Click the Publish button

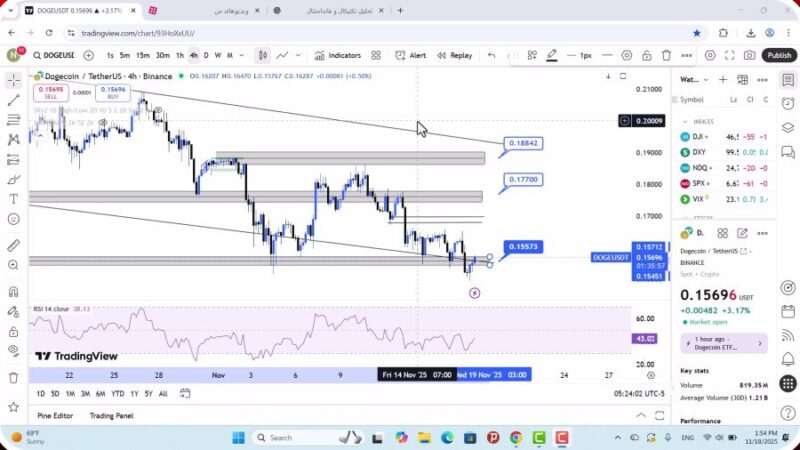click(x=779, y=55)
